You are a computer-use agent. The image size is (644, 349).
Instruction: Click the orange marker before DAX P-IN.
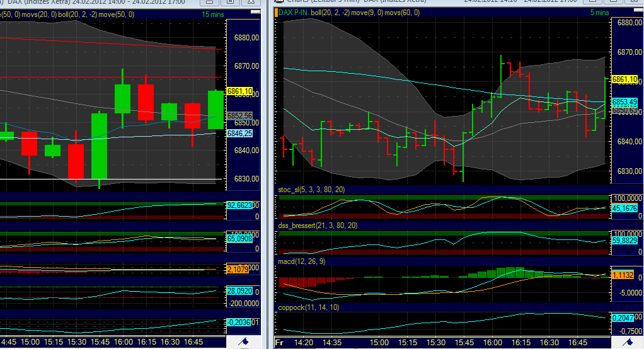276,13
